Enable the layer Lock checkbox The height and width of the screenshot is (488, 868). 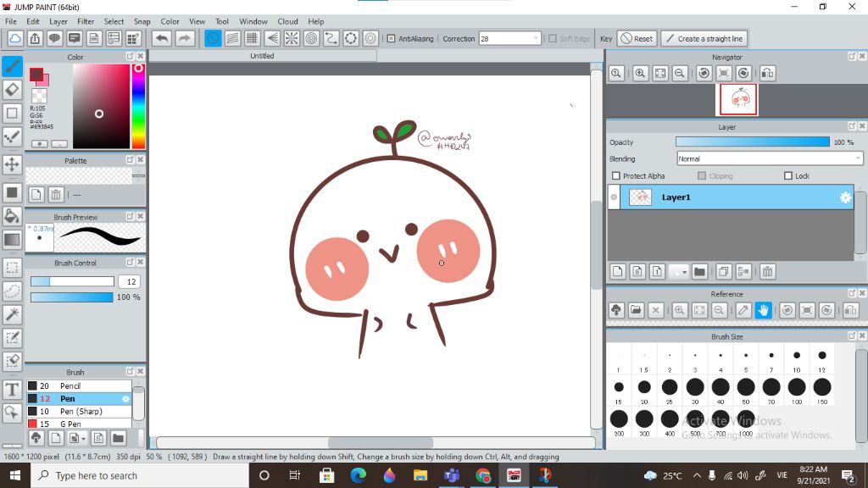click(788, 176)
